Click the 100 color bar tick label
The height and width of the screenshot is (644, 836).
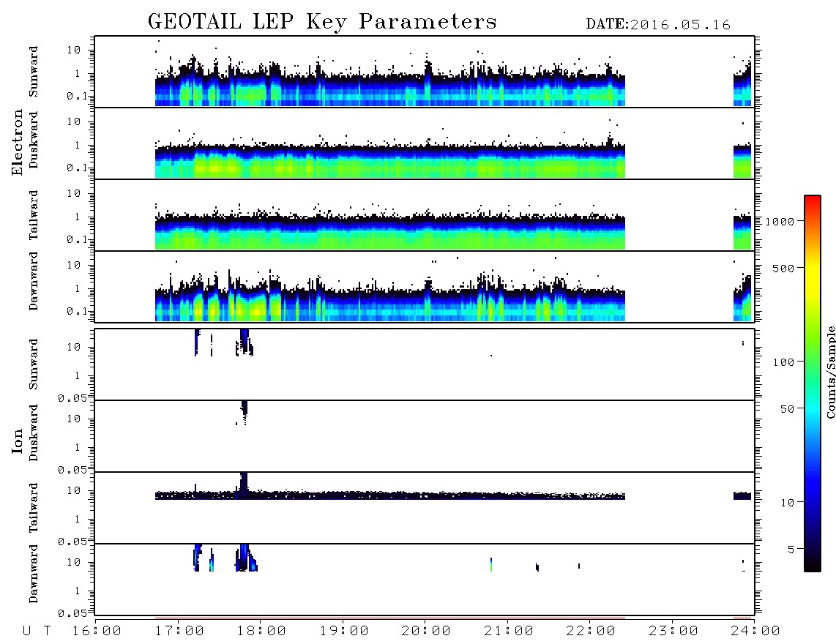point(784,362)
